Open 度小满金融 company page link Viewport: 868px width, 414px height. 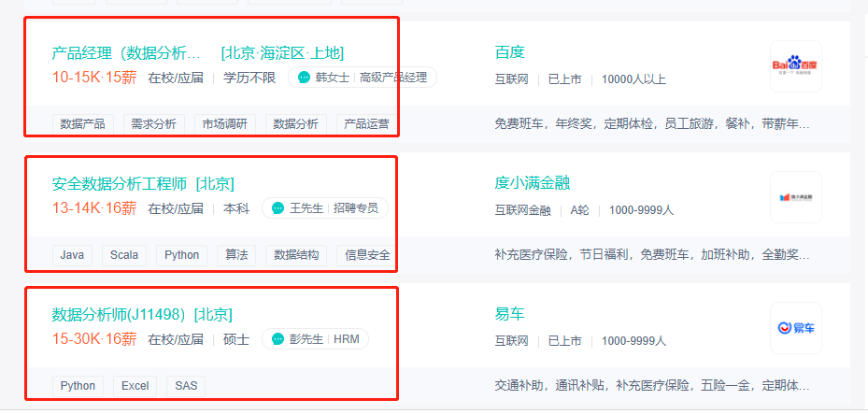[x=532, y=183]
